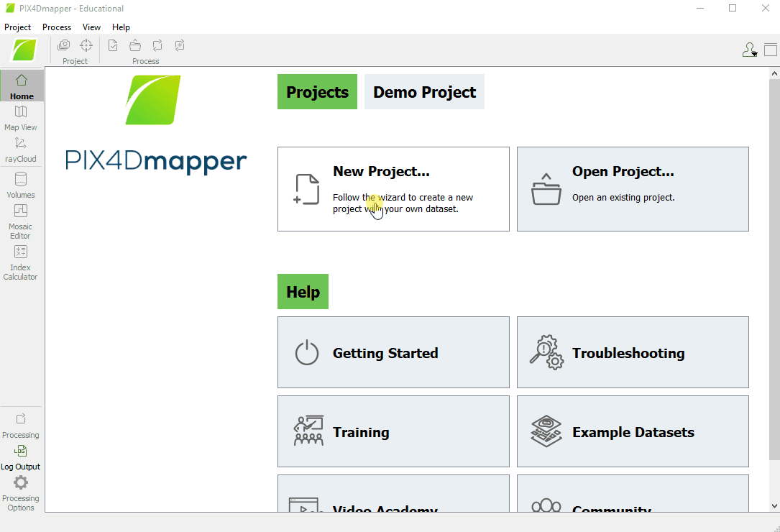The image size is (780, 532).
Task: Click the scrollbar down arrow
Action: 774,507
